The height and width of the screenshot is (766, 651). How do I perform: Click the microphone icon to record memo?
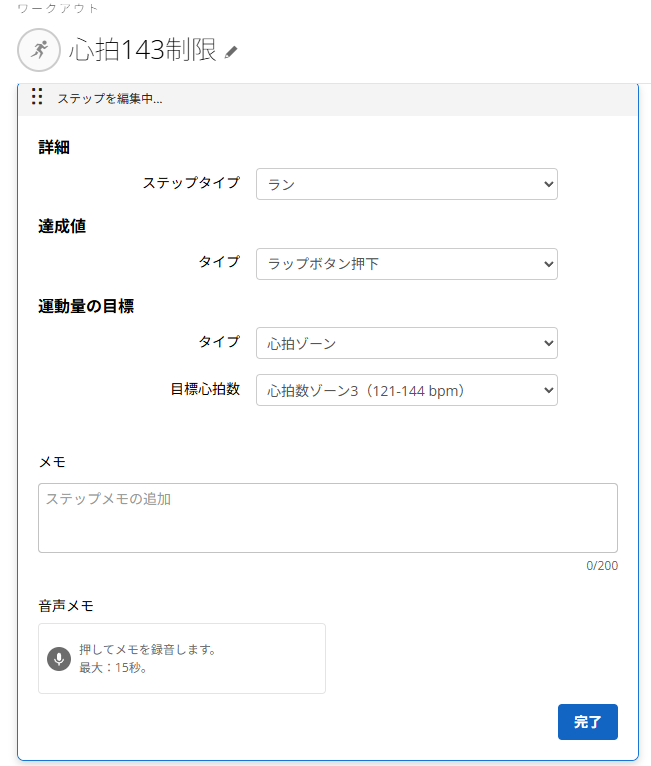click(59, 659)
